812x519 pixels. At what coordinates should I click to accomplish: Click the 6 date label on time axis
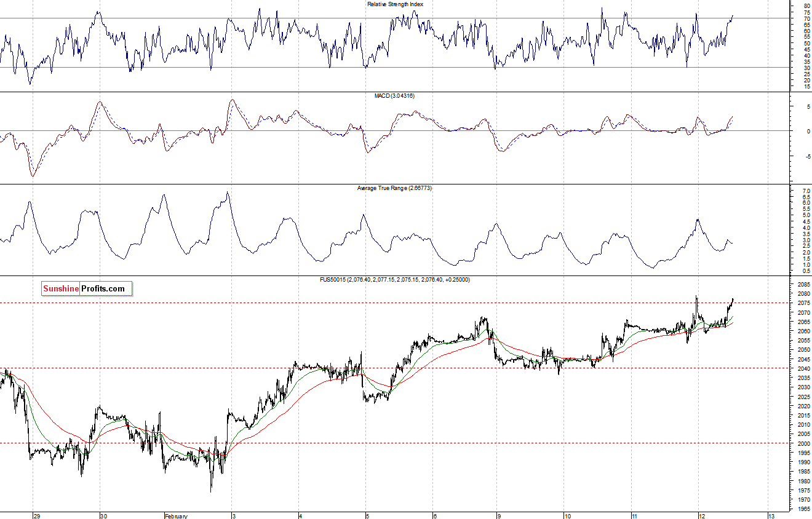click(434, 515)
